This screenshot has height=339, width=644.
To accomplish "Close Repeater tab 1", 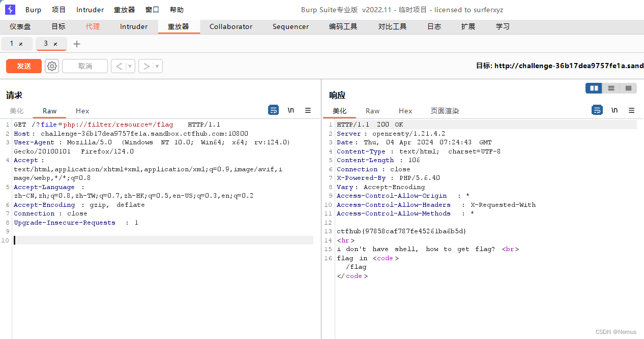I will coord(21,44).
